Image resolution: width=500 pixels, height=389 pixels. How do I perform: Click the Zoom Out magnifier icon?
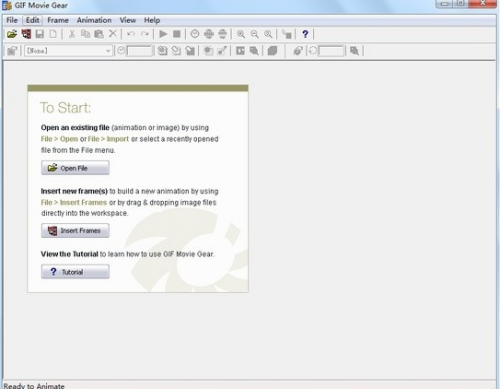click(254, 34)
